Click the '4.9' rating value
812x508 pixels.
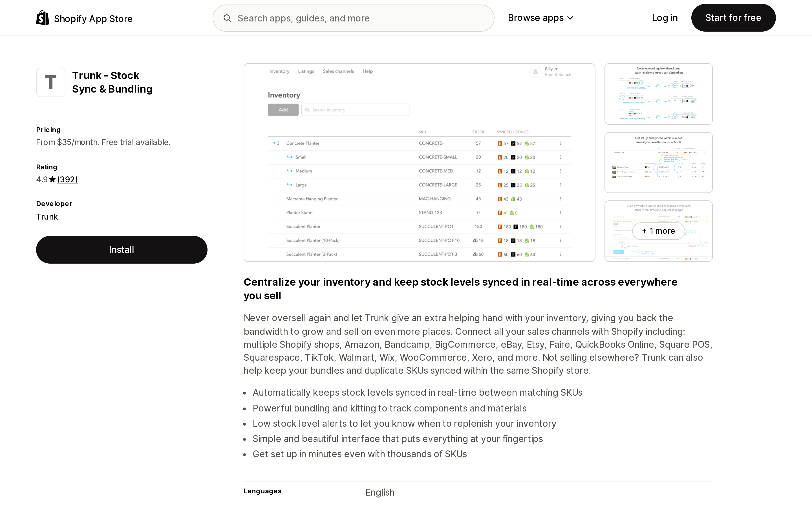click(x=42, y=179)
